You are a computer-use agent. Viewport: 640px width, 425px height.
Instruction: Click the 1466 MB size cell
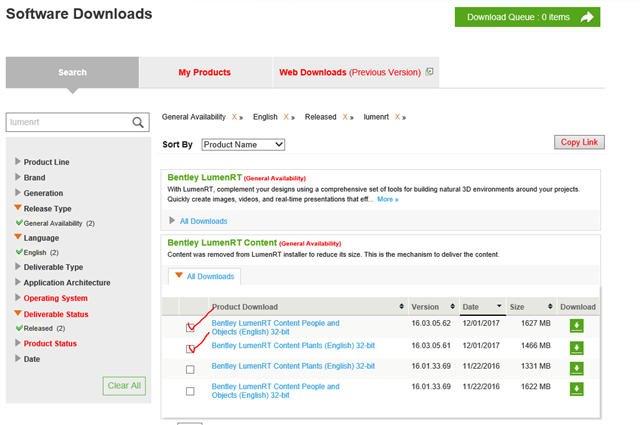(x=536, y=345)
